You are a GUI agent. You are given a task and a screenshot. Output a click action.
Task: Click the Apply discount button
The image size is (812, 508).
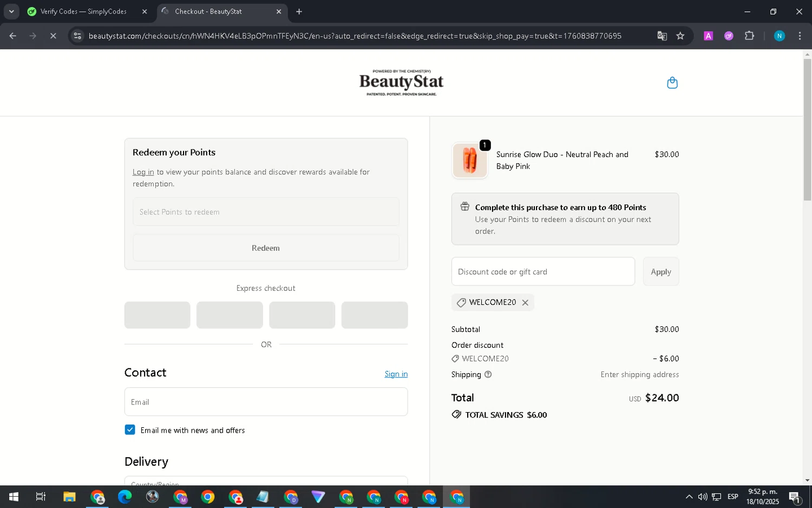click(661, 272)
